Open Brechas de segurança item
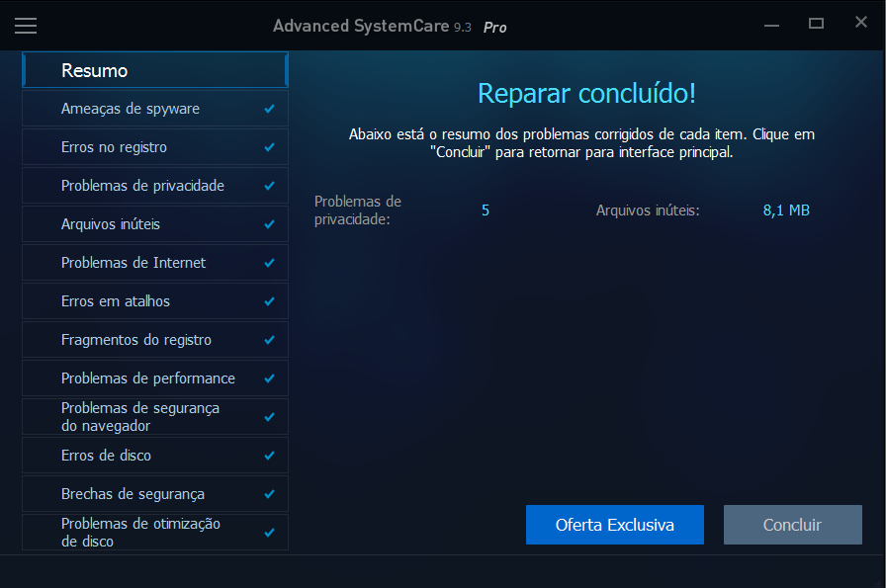The image size is (886, 588). coord(155,494)
